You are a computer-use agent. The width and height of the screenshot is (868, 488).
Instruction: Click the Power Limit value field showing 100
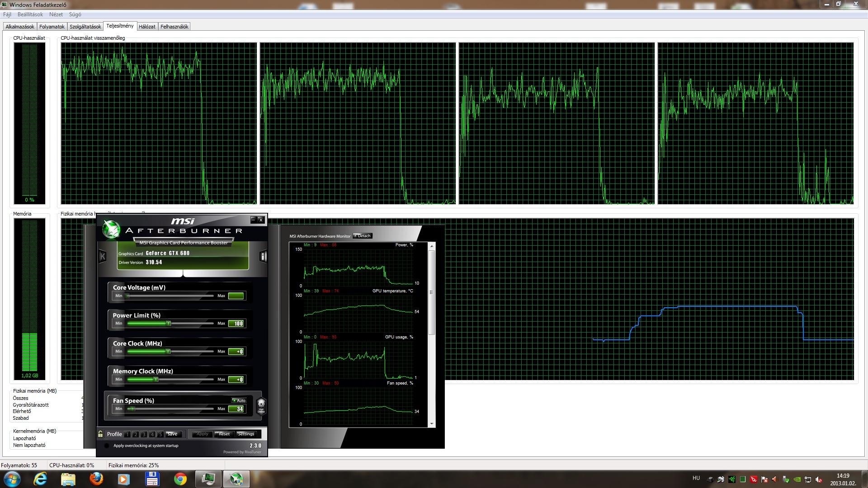(x=236, y=324)
